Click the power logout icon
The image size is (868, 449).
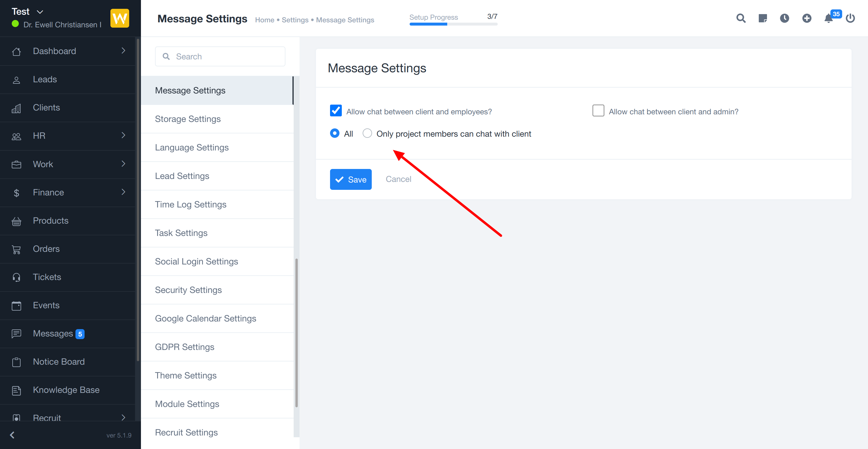[x=850, y=18]
